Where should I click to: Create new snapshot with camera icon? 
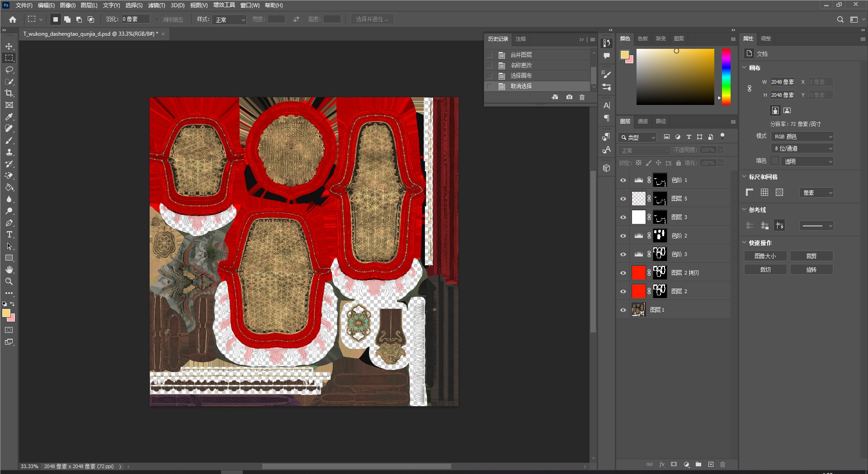click(x=569, y=97)
